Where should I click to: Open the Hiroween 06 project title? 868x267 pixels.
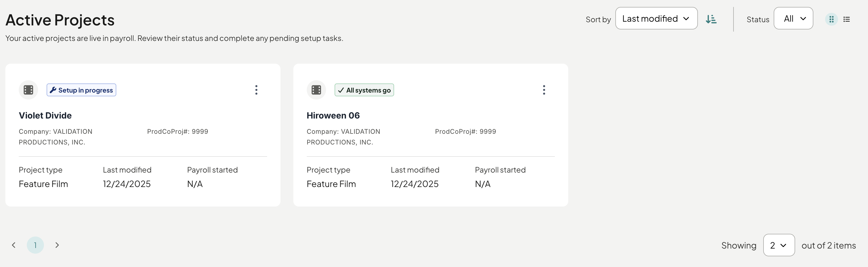(x=333, y=116)
